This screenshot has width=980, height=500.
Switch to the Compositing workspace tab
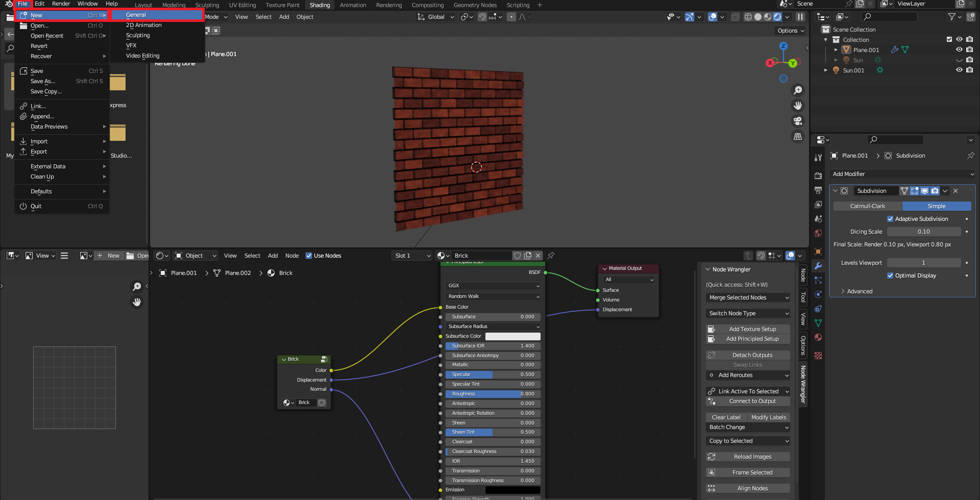point(428,5)
